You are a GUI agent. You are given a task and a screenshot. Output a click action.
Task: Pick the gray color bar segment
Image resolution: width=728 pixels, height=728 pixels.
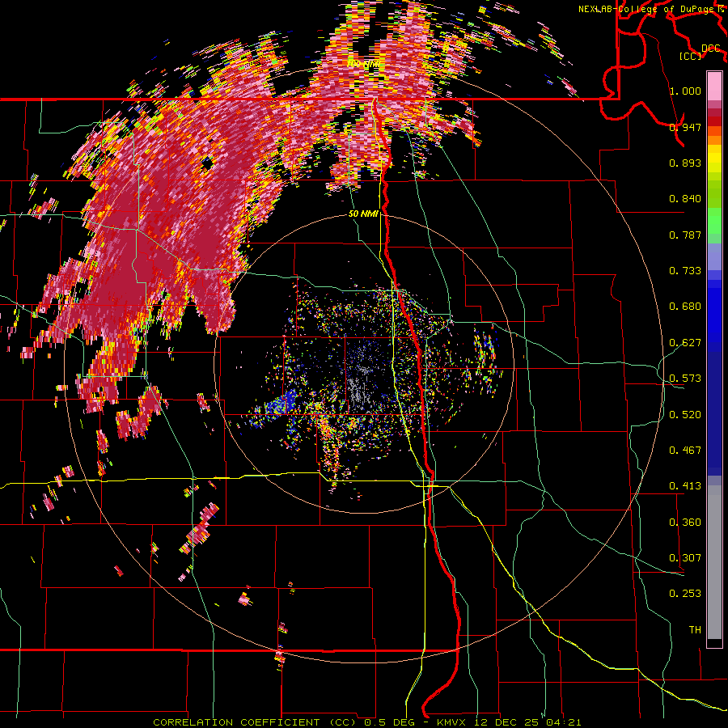[714, 562]
